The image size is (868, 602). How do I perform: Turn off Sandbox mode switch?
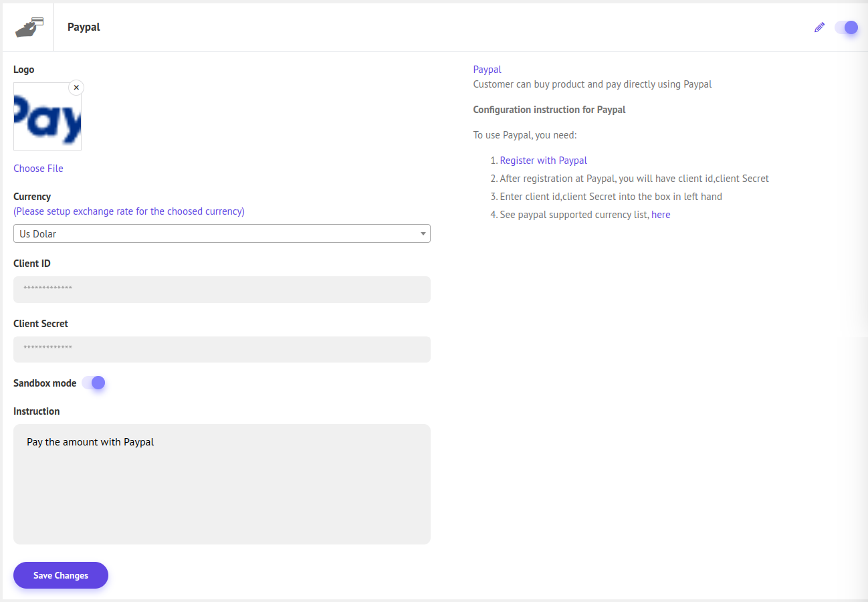coord(94,383)
